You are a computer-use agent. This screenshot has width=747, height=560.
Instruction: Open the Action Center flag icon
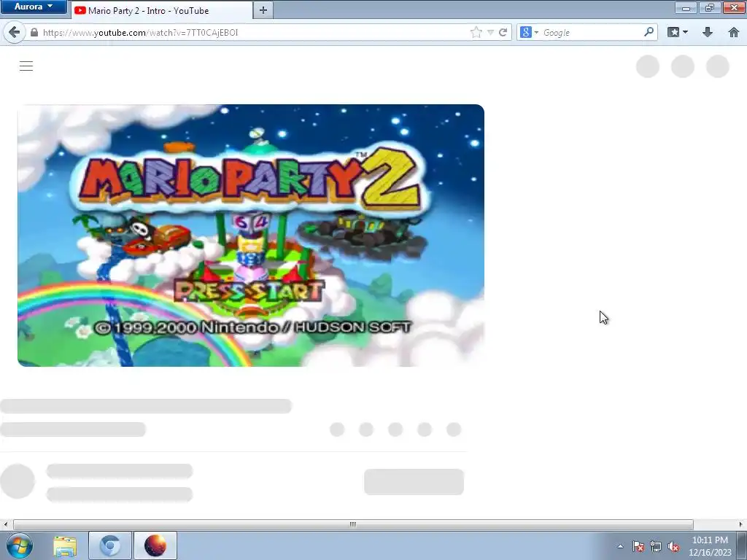click(x=638, y=546)
